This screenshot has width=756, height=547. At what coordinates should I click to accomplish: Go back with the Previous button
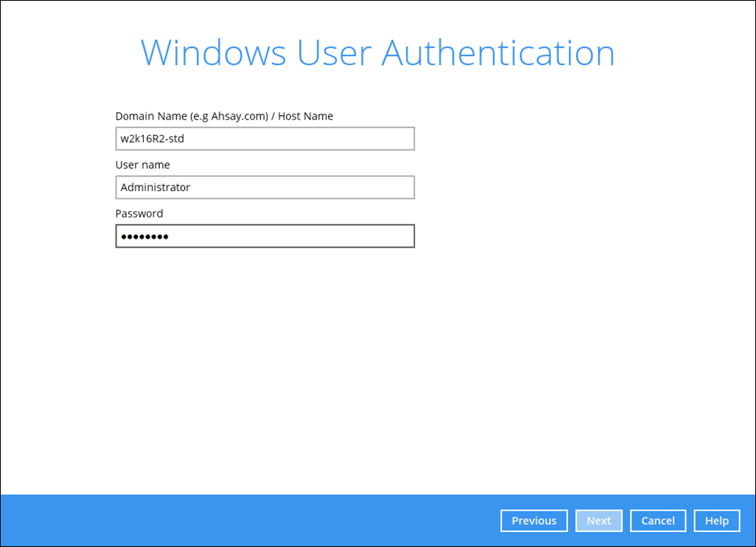click(x=533, y=520)
